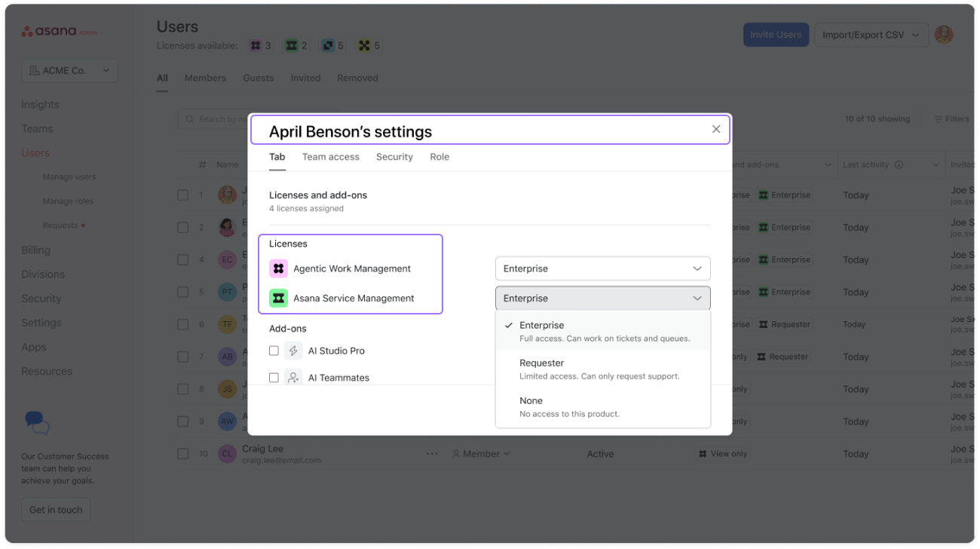Open Manage roles in the sidebar
Viewport: 980px width, 549px height.
point(69,201)
